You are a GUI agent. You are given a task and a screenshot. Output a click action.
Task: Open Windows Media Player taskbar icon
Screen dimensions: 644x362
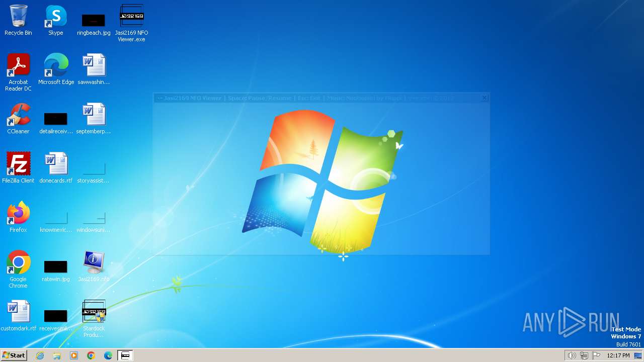(x=74, y=355)
